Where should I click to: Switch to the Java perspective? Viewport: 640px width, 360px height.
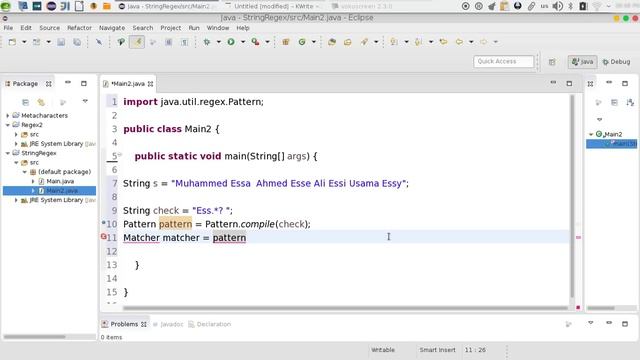click(x=582, y=62)
